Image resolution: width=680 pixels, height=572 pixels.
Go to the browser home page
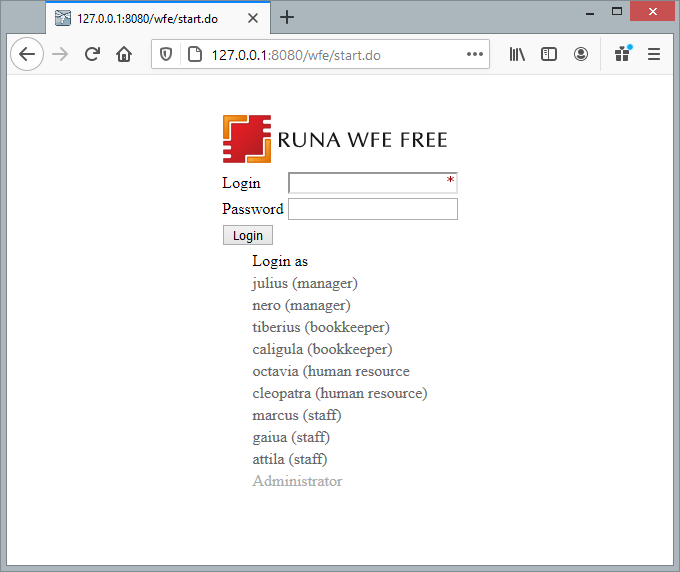(124, 55)
